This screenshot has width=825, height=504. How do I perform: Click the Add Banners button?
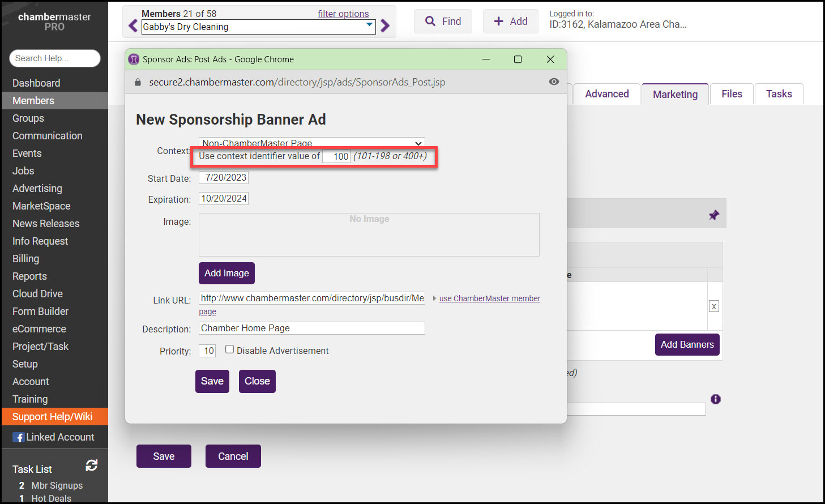(x=687, y=344)
